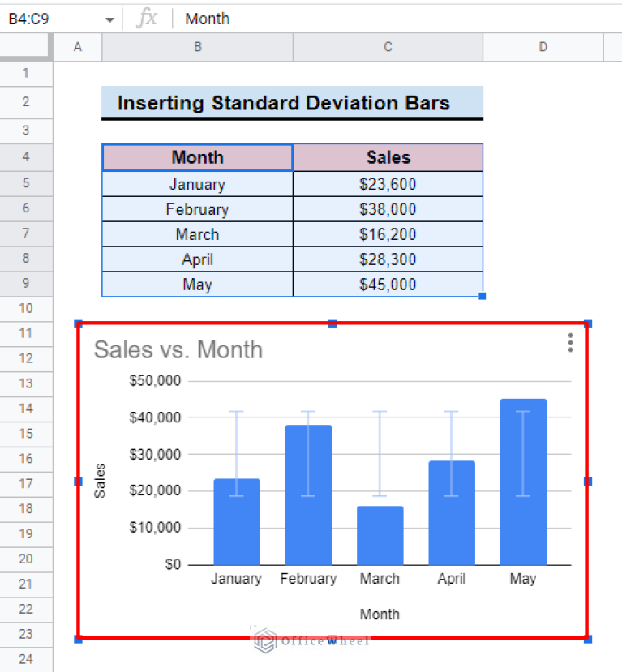Click the select-all corner above row numbers
622x672 pixels.
pyautogui.click(x=25, y=46)
